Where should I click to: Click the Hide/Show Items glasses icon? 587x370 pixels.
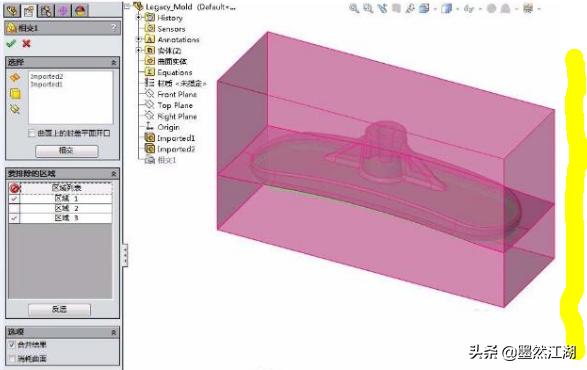(x=468, y=8)
